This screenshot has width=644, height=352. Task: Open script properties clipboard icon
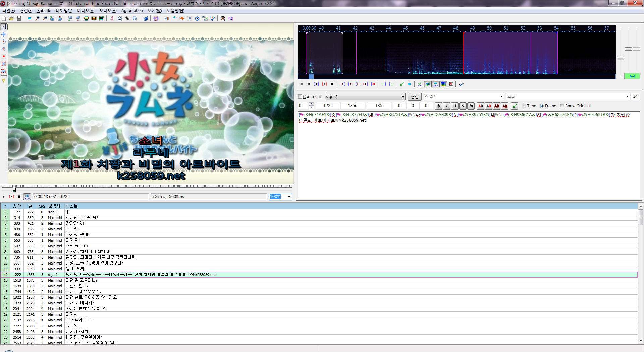pos(120,18)
